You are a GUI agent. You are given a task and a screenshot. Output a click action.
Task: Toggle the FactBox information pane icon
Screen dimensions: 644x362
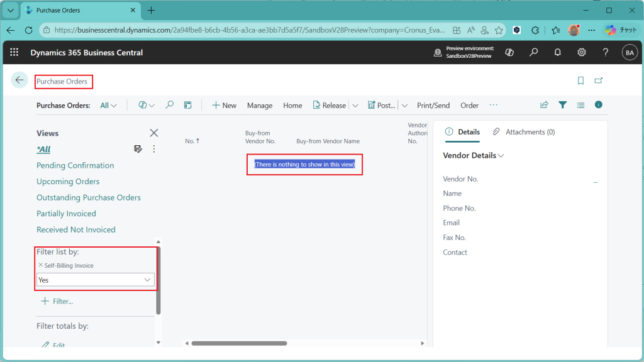[x=599, y=105]
